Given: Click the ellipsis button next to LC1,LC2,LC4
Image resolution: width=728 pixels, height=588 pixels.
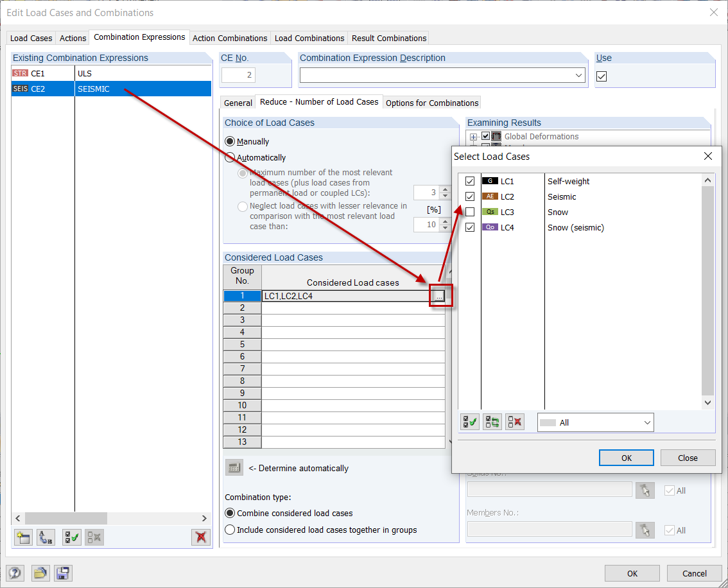Looking at the screenshot, I should [438, 295].
